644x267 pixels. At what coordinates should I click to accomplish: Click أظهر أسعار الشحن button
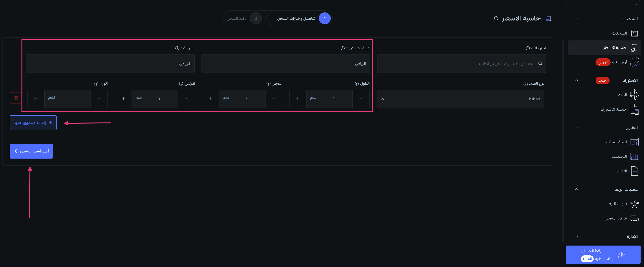click(31, 151)
